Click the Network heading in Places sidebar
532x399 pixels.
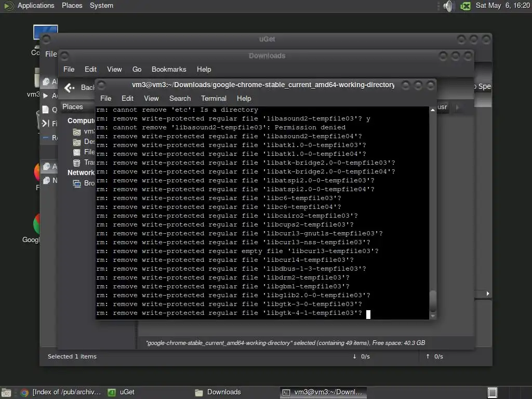coord(81,172)
